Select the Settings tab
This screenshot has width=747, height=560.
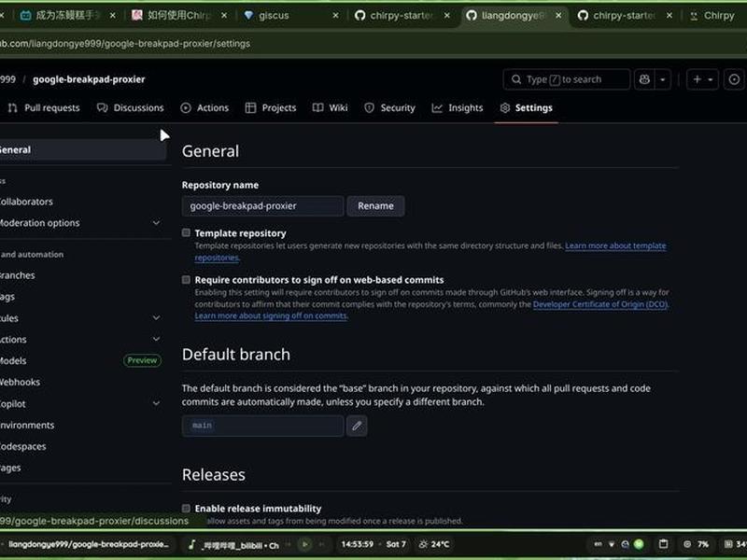pos(526,108)
